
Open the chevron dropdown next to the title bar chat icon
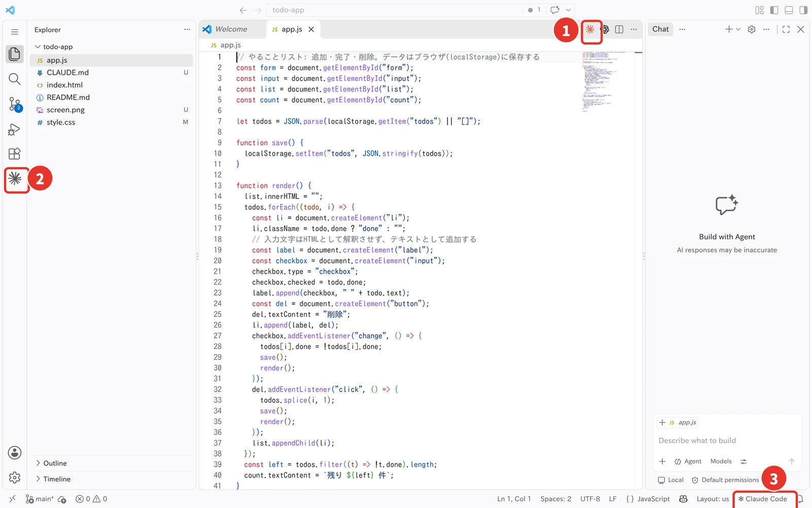[x=568, y=10]
